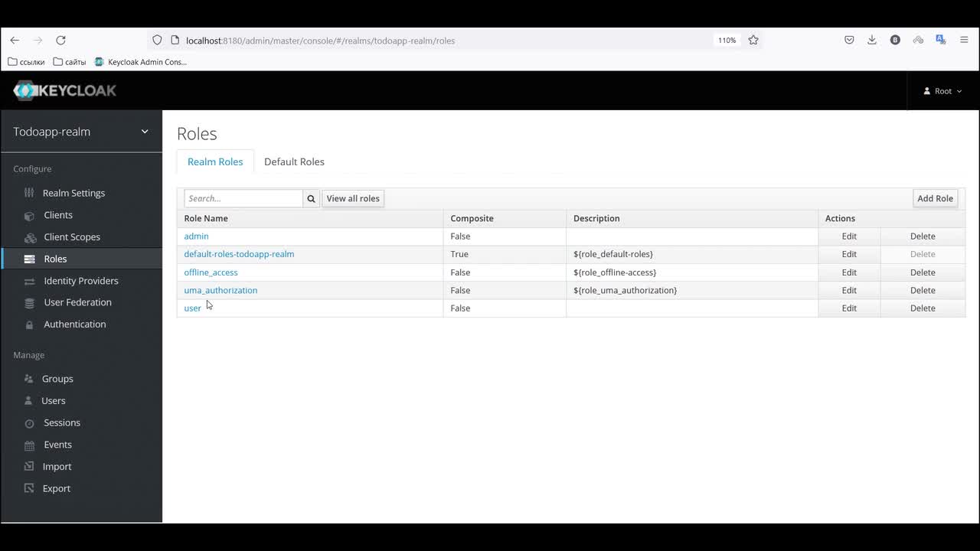Open the сайты bookmarks folder
This screenshot has height=551, width=980.
70,62
